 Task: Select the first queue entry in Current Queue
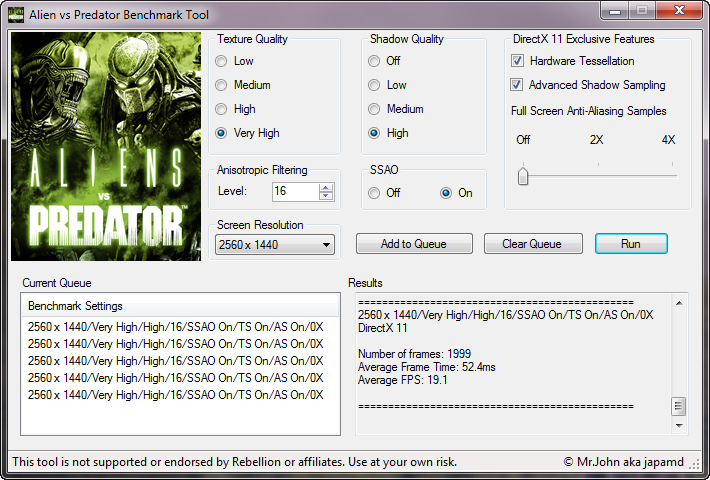click(176, 327)
